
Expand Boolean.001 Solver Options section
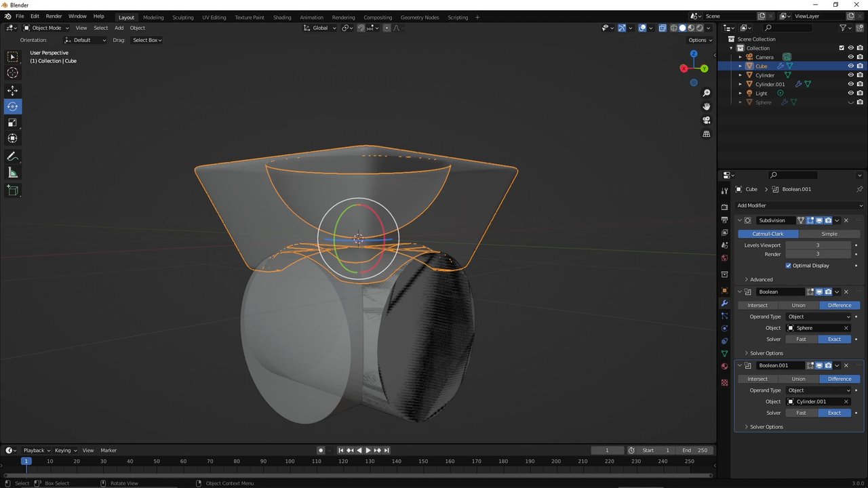point(764,427)
